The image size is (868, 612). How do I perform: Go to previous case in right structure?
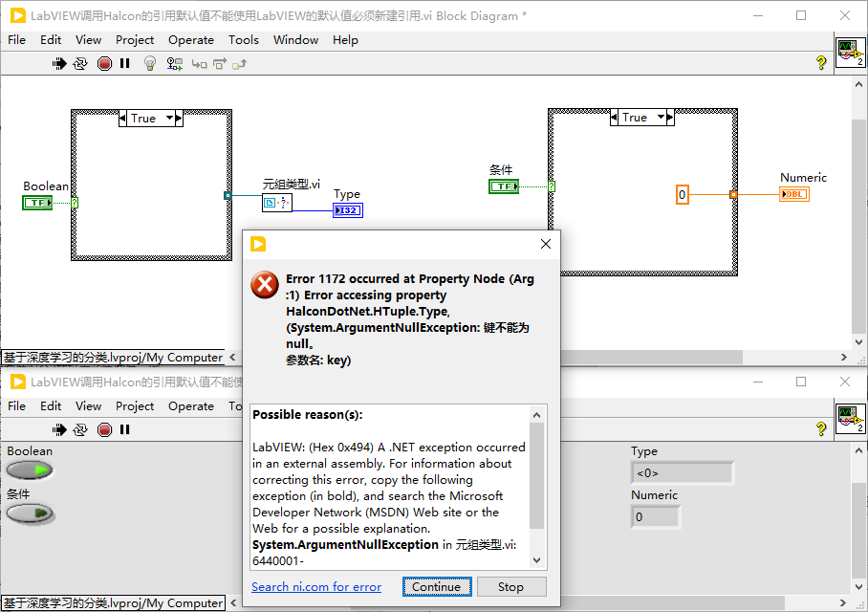tap(614, 118)
